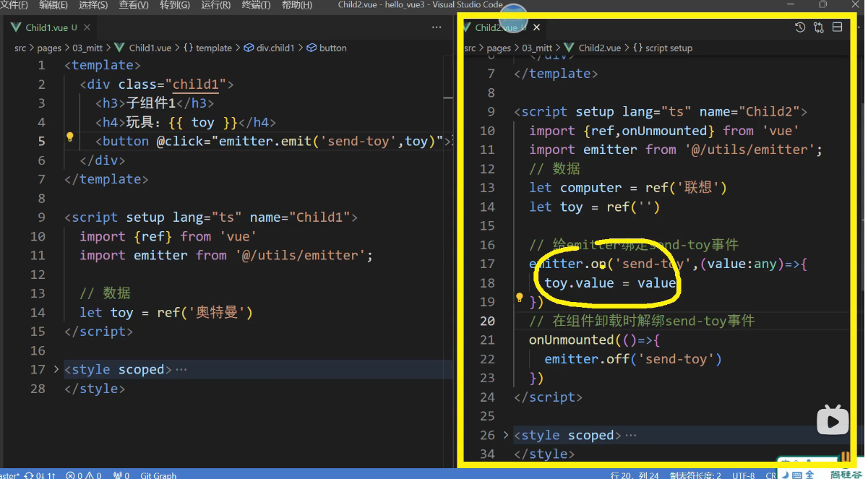This screenshot has height=479, width=868.
Task: Open the 帮助(H) menu
Action: tap(297, 5)
